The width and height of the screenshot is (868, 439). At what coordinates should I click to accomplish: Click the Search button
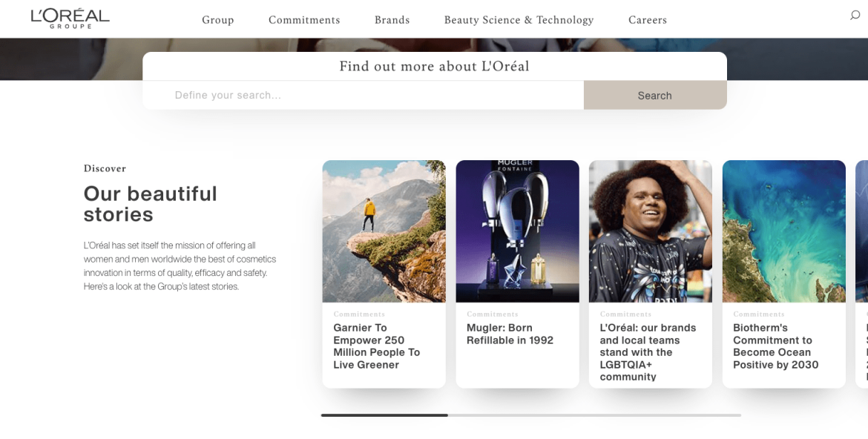click(654, 95)
